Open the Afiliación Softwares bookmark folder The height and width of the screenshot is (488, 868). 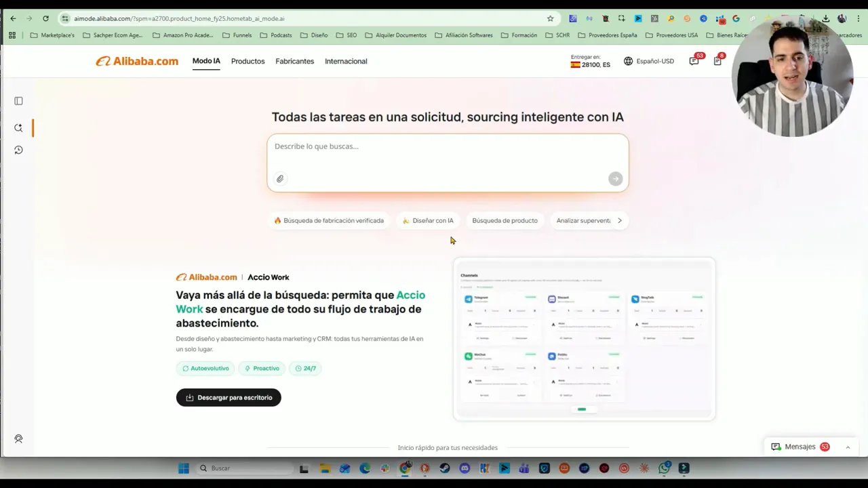(x=464, y=35)
